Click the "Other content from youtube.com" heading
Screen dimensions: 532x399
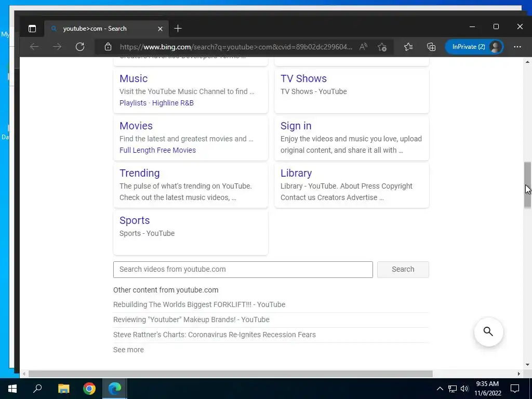point(166,290)
